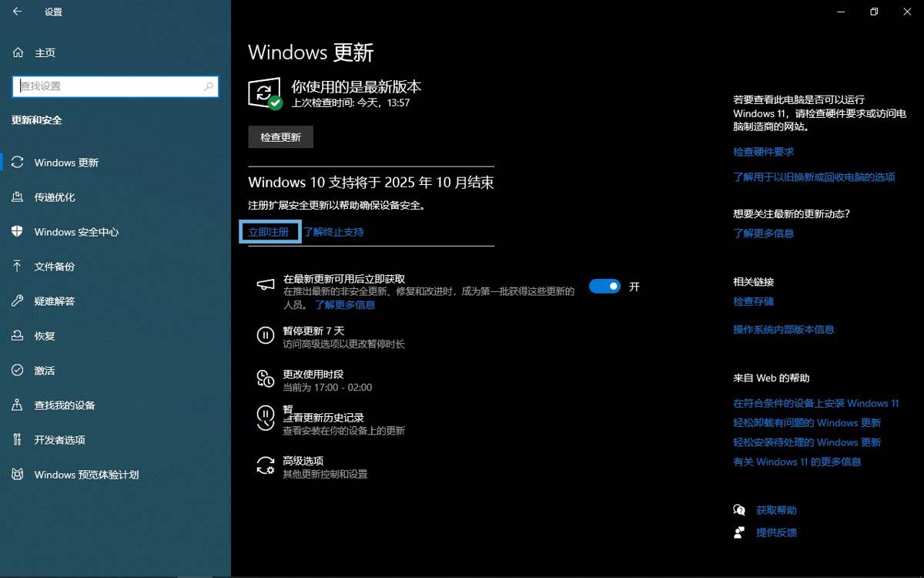Go back using the arrow beside 设置

18,12
